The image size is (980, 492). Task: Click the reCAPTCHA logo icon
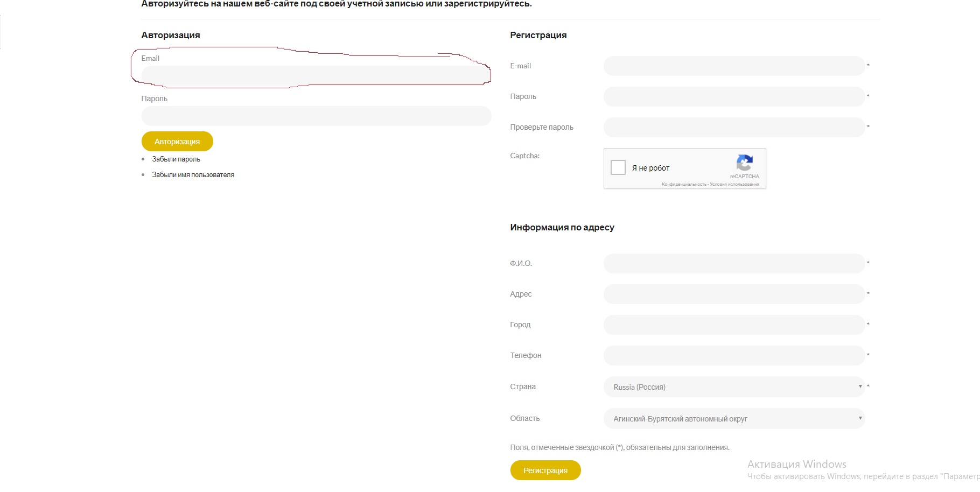click(x=744, y=163)
